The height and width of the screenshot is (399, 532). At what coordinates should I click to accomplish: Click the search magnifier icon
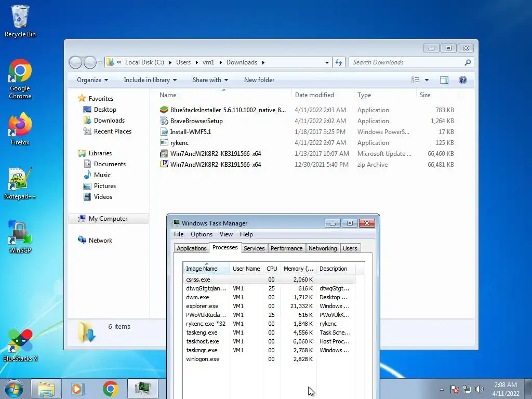[x=468, y=62]
